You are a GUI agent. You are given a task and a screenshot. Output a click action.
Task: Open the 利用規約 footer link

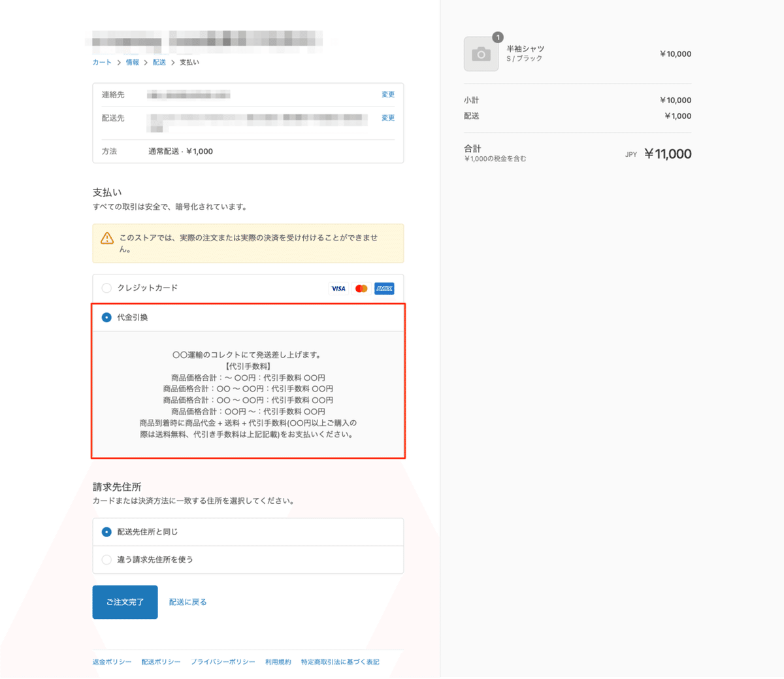click(278, 662)
